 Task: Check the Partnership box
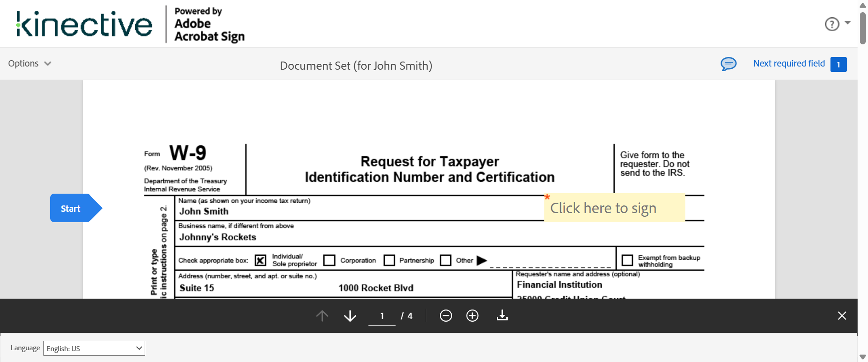(x=389, y=260)
